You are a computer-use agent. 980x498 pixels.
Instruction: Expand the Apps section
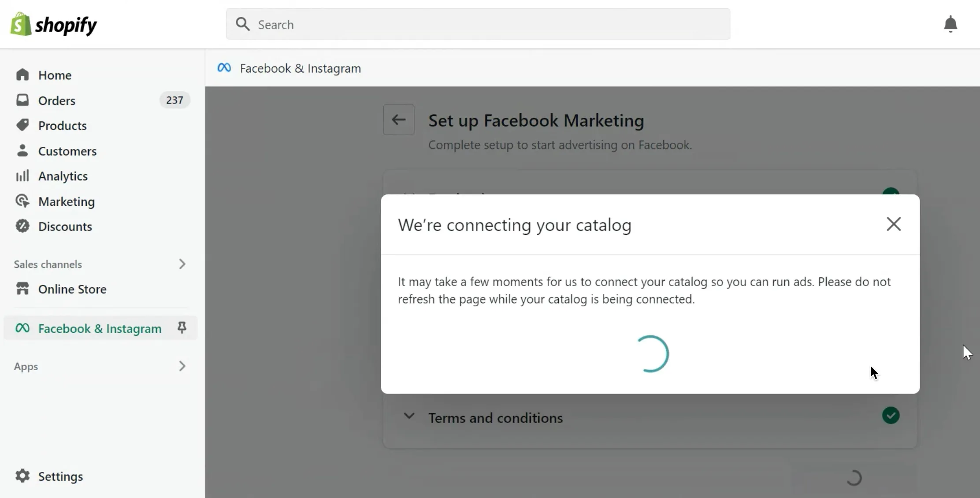click(182, 366)
